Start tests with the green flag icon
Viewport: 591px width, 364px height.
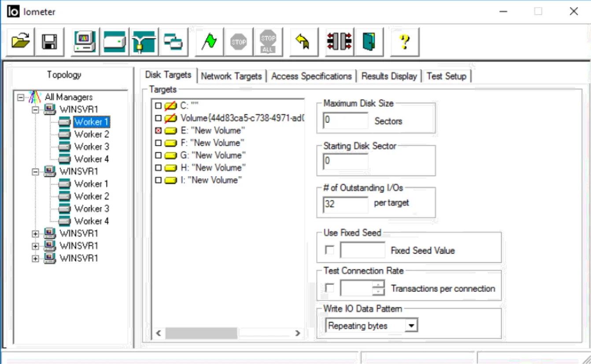209,42
